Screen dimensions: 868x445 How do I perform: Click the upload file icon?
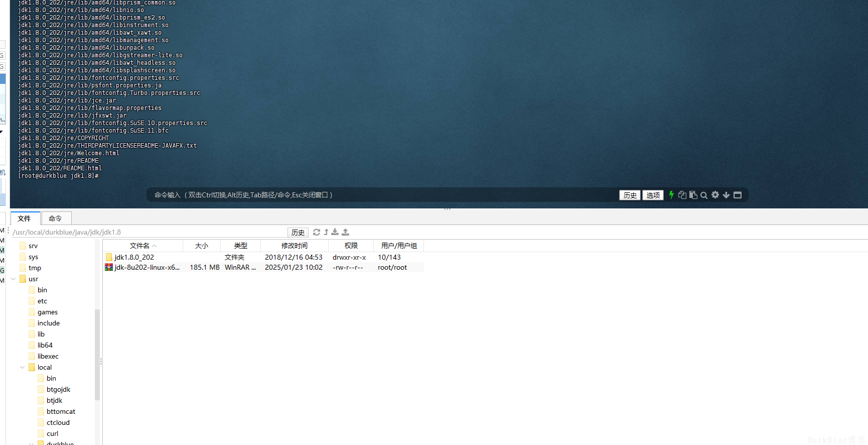345,232
